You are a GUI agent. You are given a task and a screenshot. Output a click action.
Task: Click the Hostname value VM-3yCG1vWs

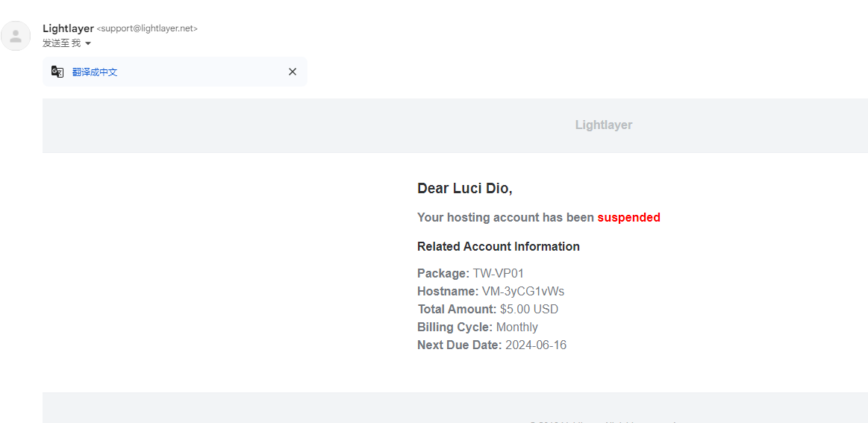coord(523,291)
